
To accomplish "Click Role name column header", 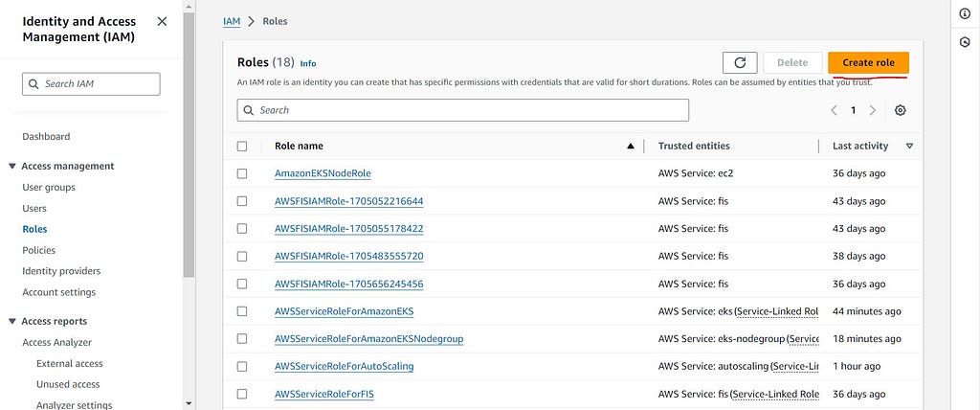I will tap(299, 146).
